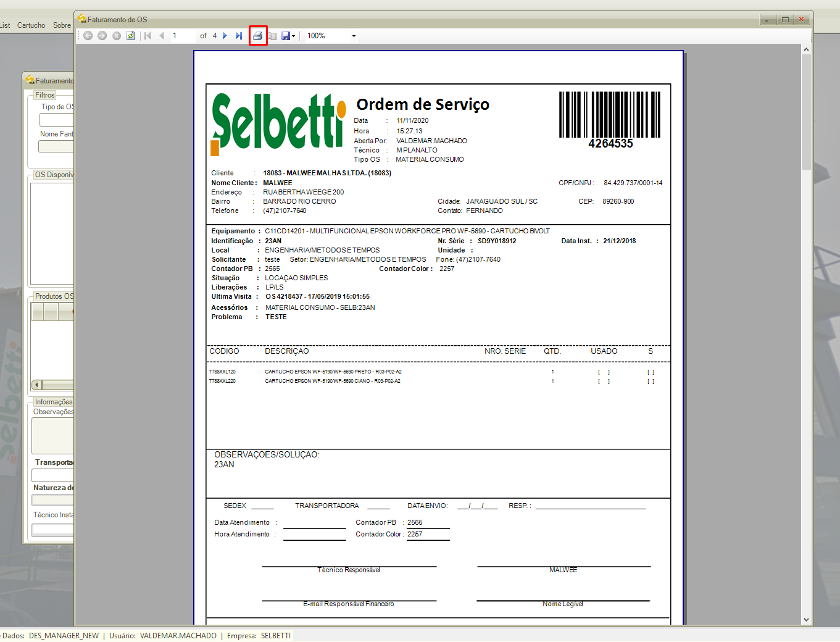Go to the previous report page
The height and width of the screenshot is (642, 840).
click(162, 36)
